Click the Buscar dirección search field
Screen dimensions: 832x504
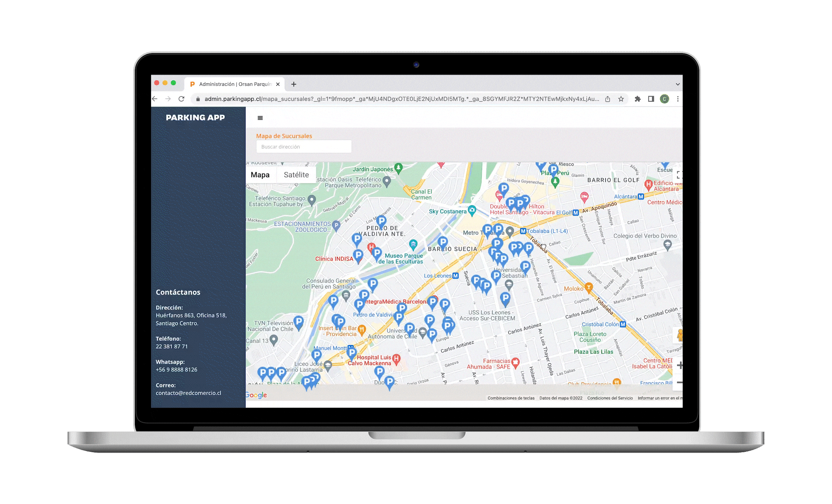304,147
